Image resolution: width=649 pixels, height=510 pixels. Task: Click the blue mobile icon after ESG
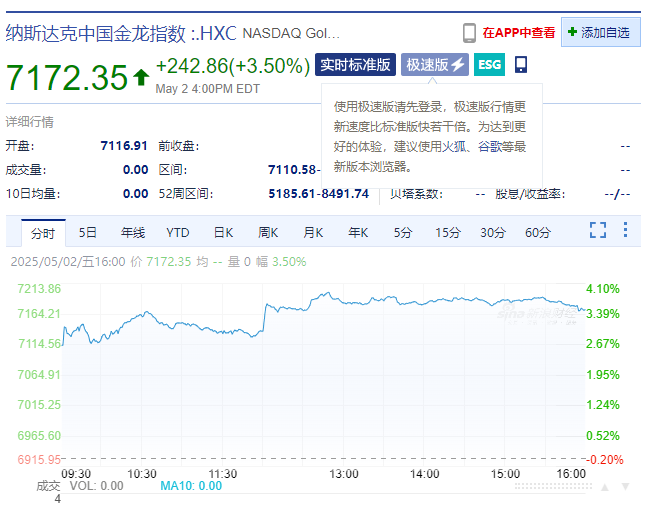521,65
